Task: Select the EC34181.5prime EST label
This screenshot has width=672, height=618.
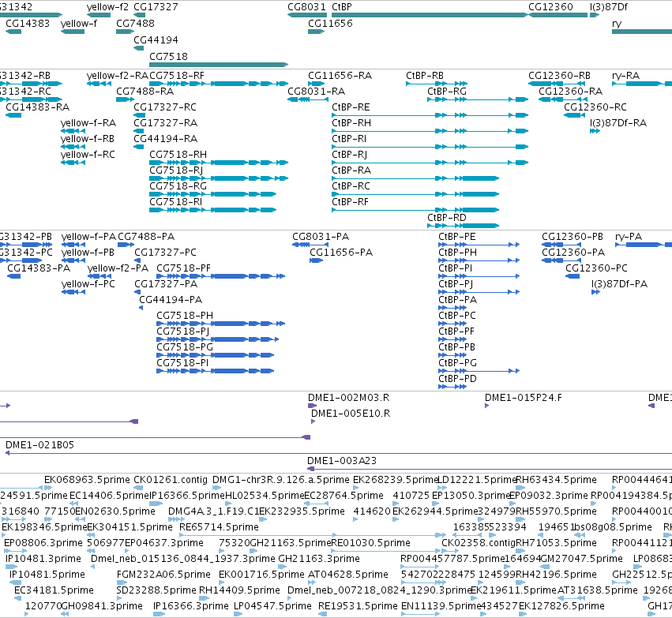Action: (54, 590)
